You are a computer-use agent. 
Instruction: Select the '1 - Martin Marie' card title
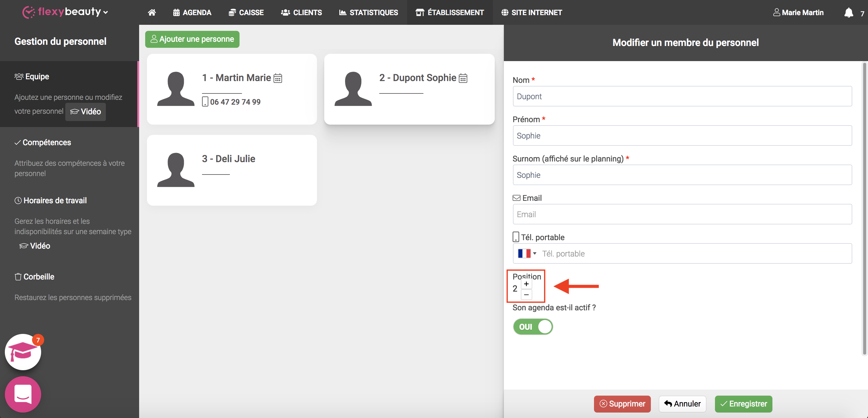click(236, 78)
